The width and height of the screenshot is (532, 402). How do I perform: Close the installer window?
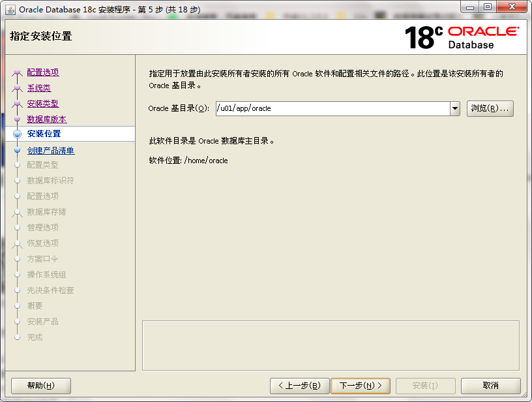[x=512, y=7]
